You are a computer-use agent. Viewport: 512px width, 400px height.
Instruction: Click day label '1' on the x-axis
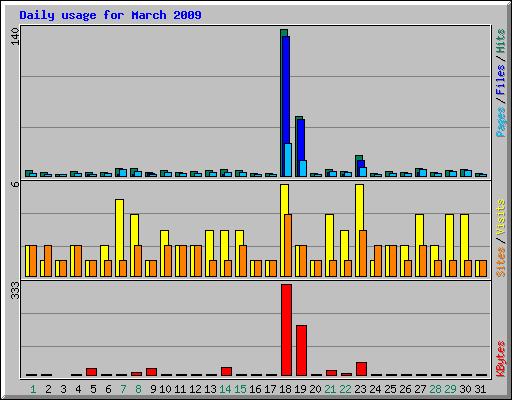pyautogui.click(x=33, y=389)
